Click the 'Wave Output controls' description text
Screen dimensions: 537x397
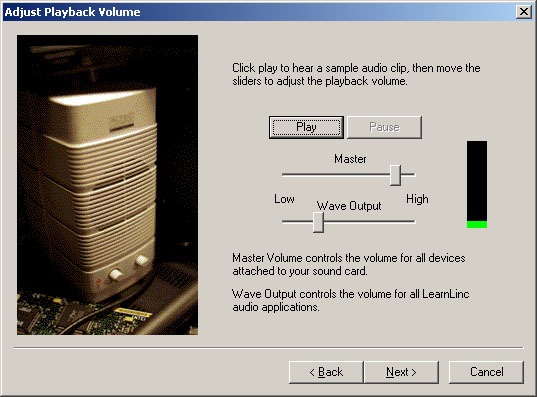[x=351, y=300]
